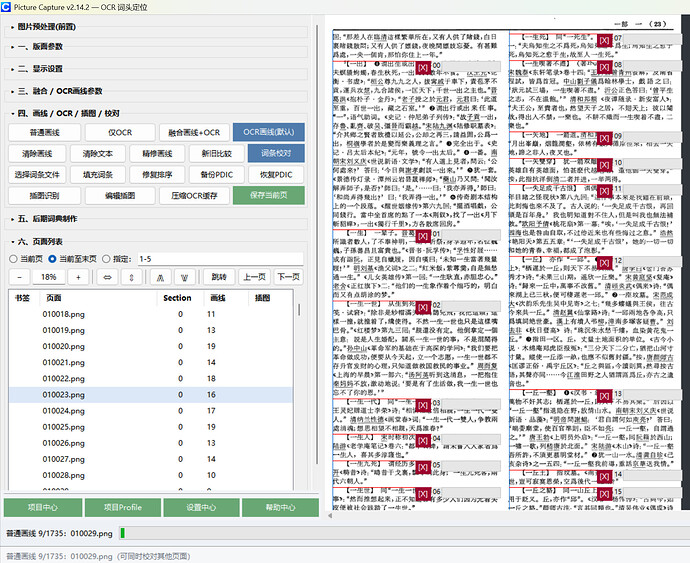
Task: Click the 保存当前页 button
Action: (x=269, y=195)
